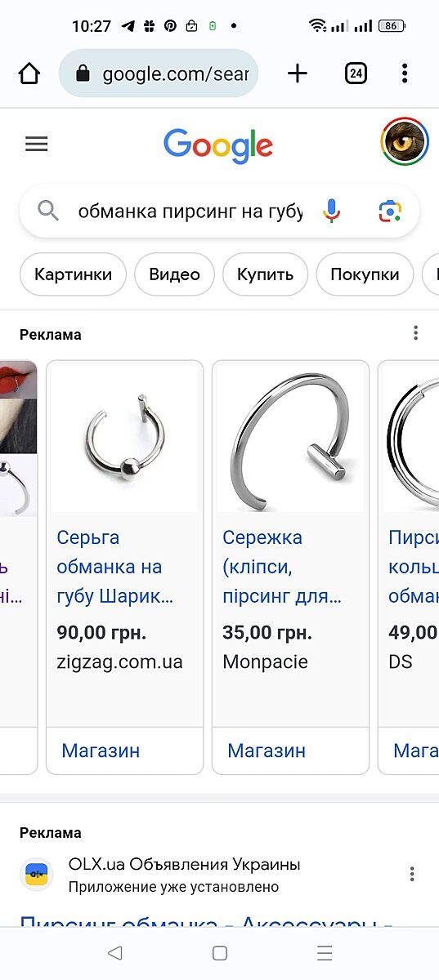This screenshot has width=439, height=980.
Task: Open Chrome's three-dot overflow menu
Action: click(405, 73)
